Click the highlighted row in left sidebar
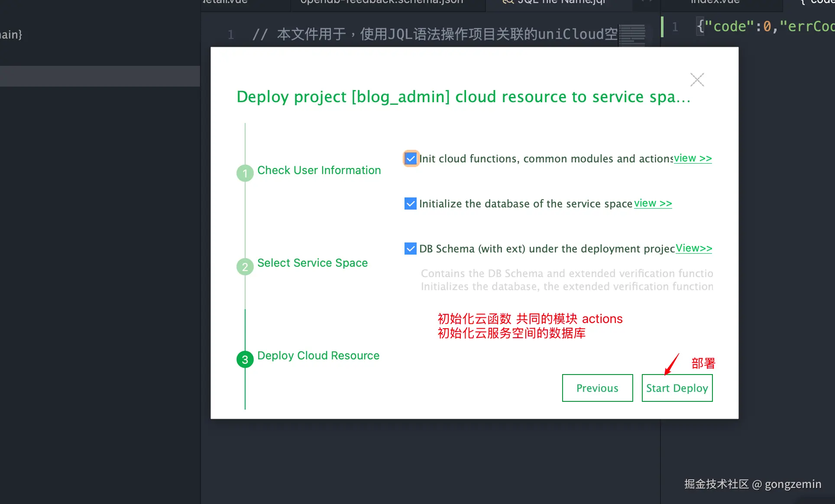Screen dimensions: 835x504 click(100, 76)
